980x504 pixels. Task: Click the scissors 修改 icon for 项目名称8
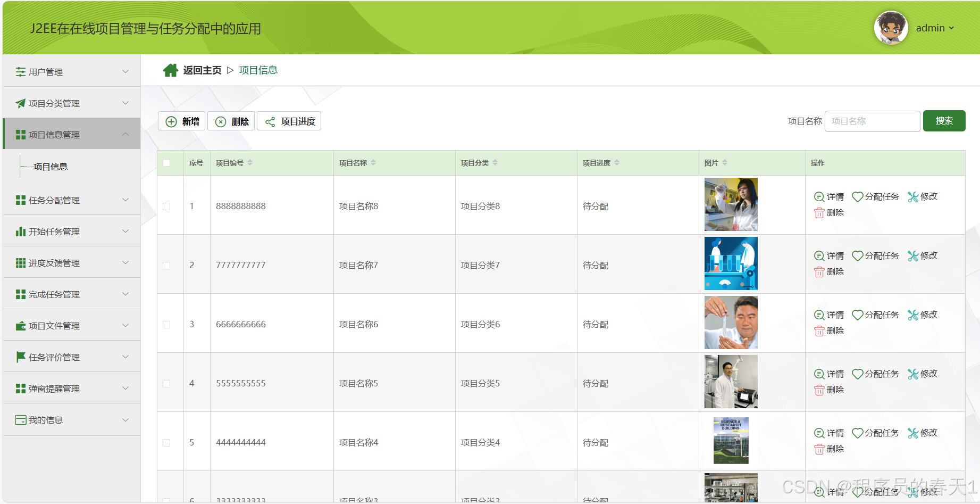coord(913,197)
